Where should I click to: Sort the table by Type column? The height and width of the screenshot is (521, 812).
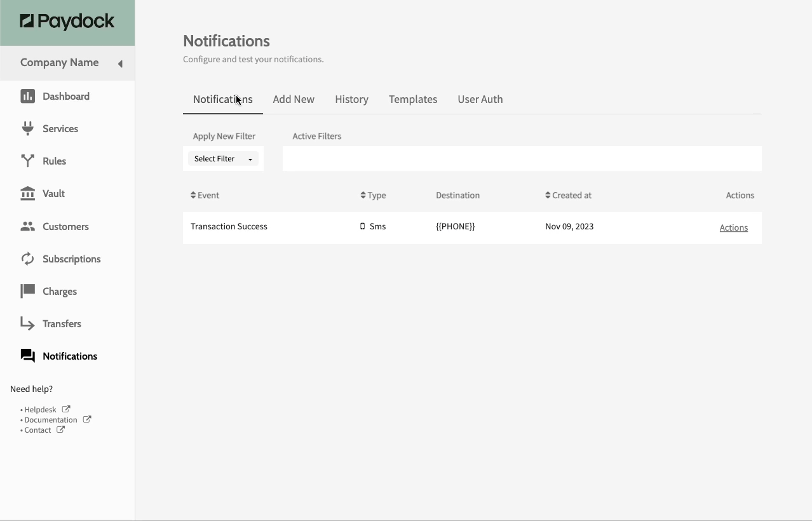point(373,195)
